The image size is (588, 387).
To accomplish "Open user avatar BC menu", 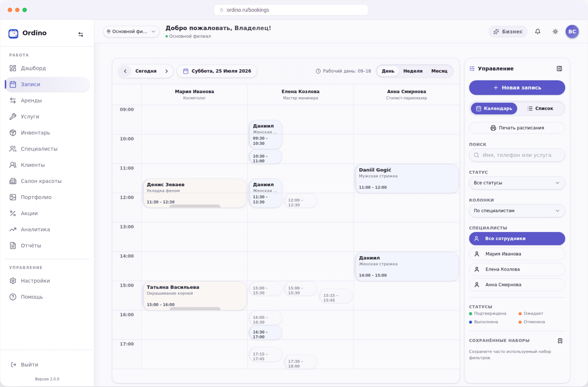I will click(x=572, y=32).
